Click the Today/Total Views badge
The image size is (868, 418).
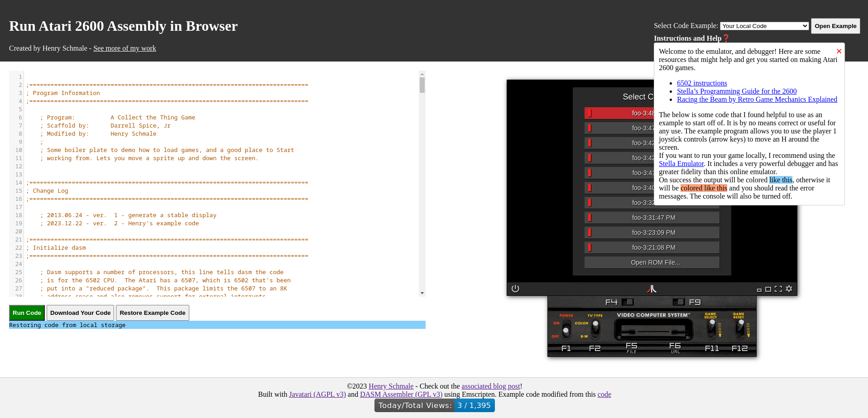coord(435,405)
